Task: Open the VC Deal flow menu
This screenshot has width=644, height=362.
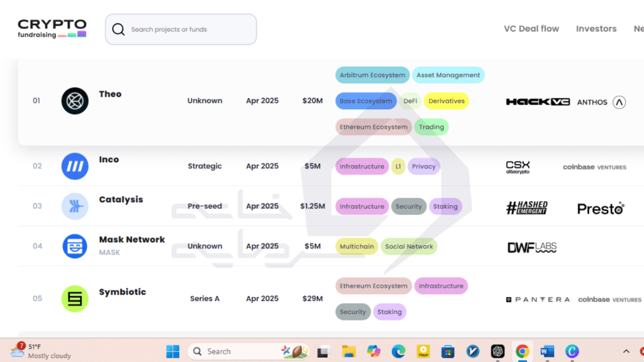Action: [531, 29]
